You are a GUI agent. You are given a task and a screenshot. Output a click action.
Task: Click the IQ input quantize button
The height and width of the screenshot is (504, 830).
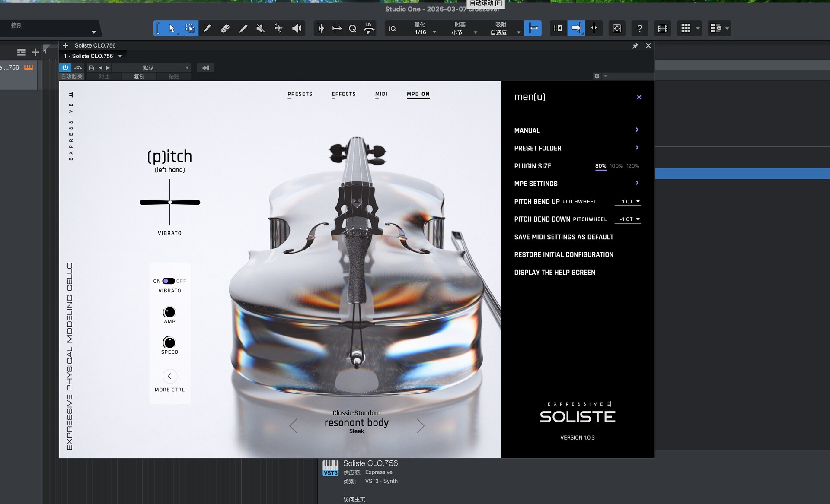tap(392, 29)
